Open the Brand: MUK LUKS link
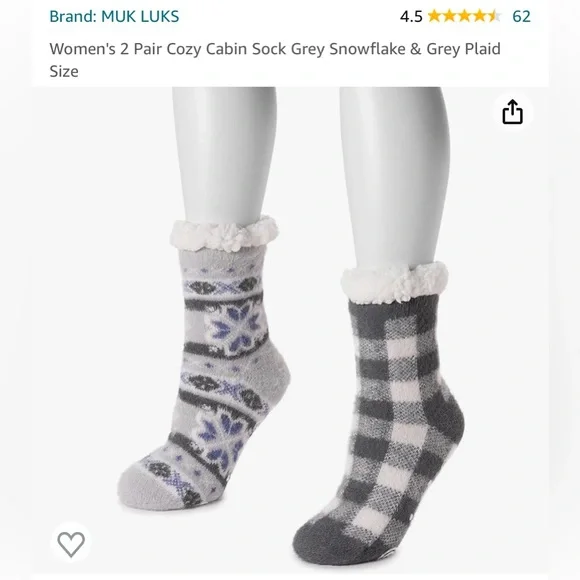This screenshot has width=580, height=580. [x=114, y=16]
